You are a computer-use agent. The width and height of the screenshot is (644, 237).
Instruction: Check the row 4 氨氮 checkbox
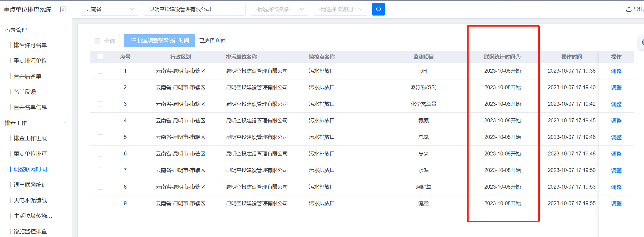pos(100,120)
